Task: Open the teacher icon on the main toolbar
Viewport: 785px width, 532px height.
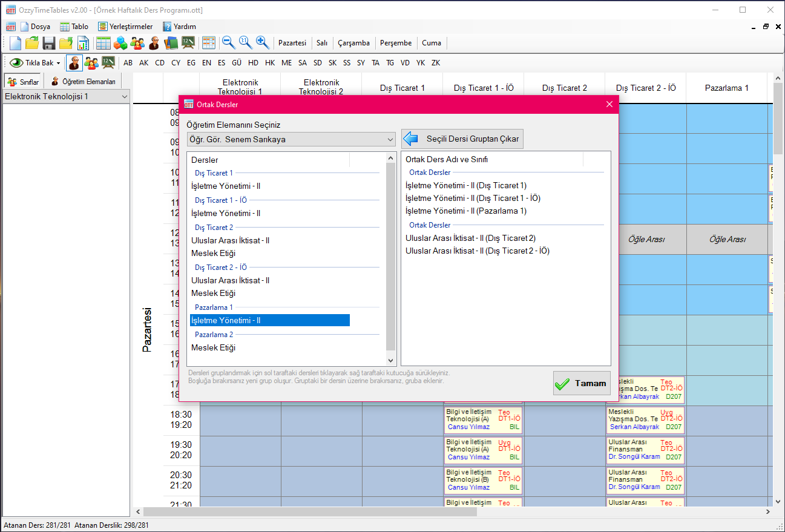Action: [x=153, y=42]
